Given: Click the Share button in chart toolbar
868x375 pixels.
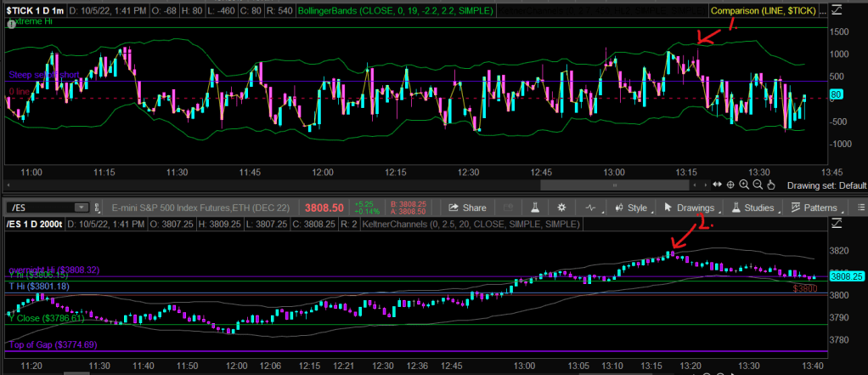Looking at the screenshot, I should (467, 207).
